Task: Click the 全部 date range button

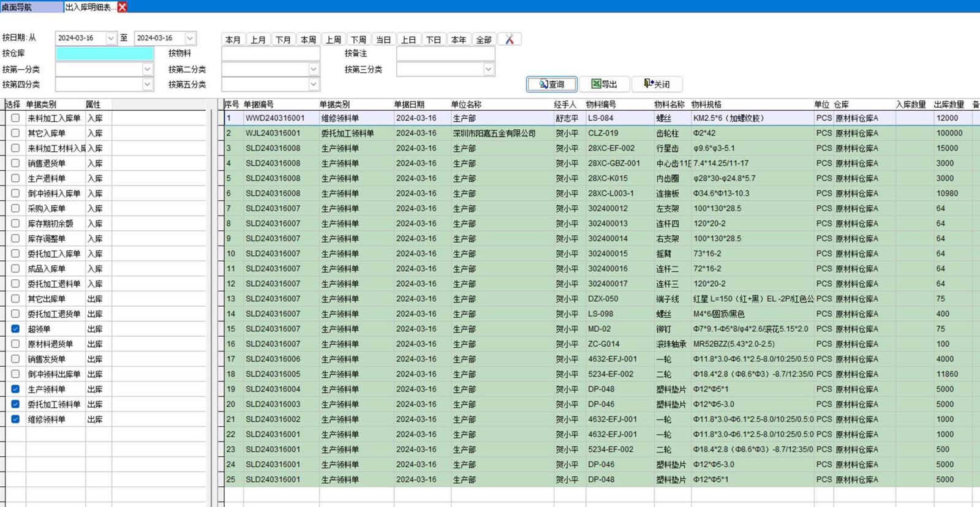Action: coord(484,39)
